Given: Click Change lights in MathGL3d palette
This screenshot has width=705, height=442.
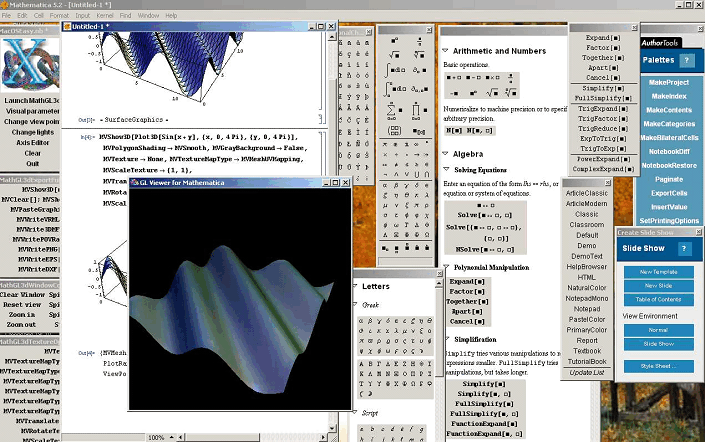Looking at the screenshot, I should 32,132.
